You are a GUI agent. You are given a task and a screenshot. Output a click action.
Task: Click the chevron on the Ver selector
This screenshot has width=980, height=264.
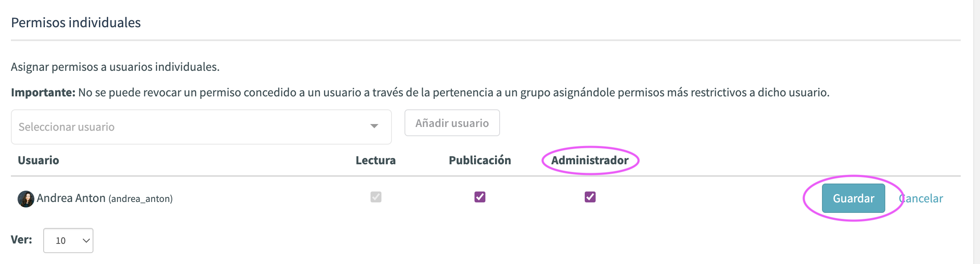coord(86,241)
